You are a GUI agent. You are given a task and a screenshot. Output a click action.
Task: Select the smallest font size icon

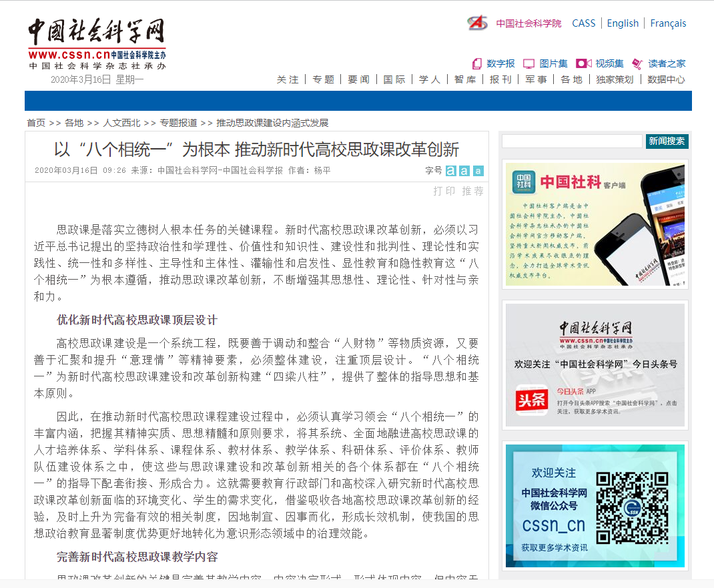(x=478, y=171)
